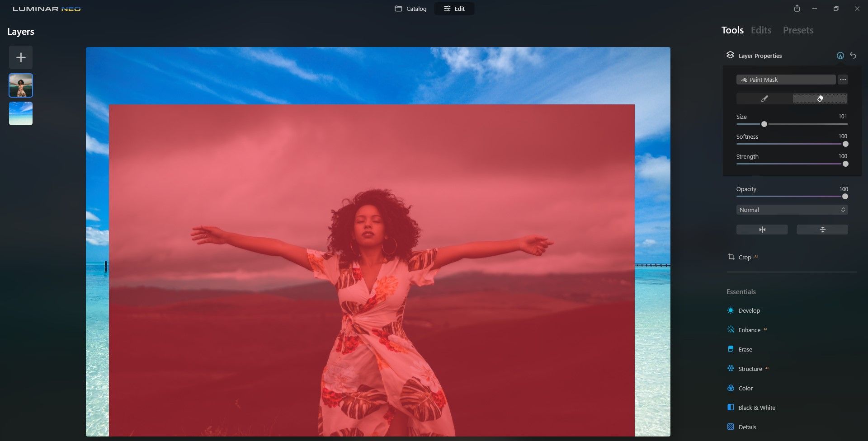The height and width of the screenshot is (441, 868).
Task: Open the share/export icon
Action: (797, 9)
